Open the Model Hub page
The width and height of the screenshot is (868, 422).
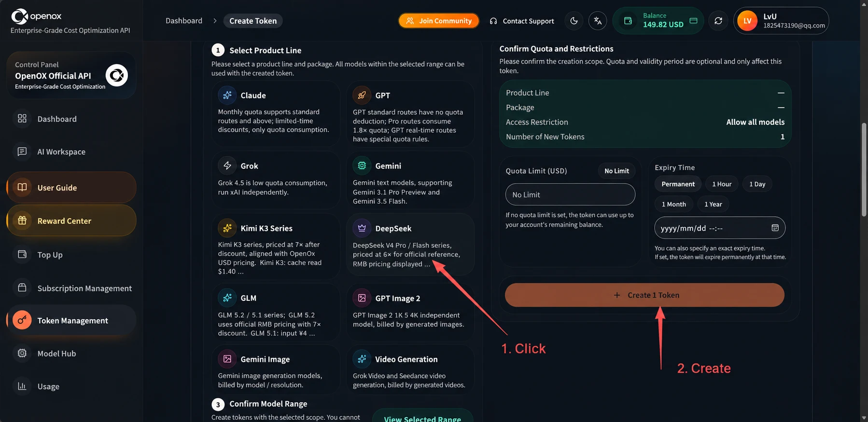coord(71,353)
